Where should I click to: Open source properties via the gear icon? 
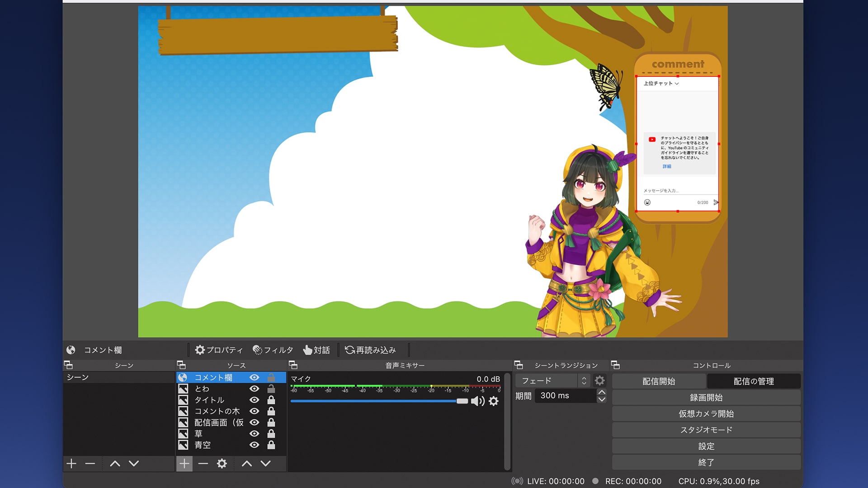point(221,464)
